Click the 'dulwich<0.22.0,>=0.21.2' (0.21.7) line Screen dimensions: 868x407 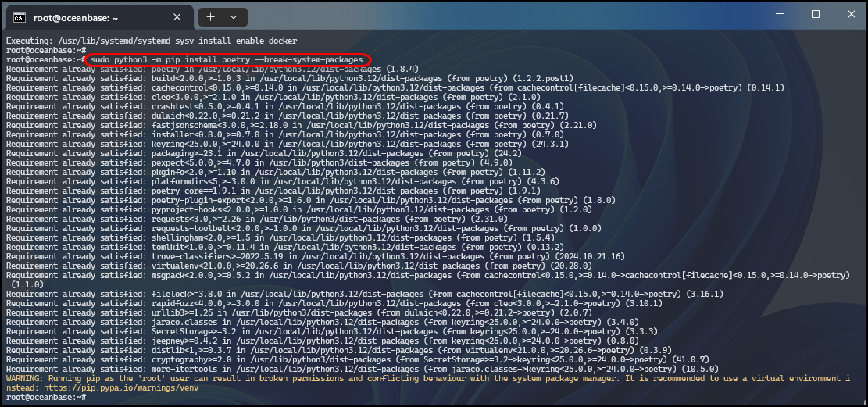[x=288, y=115]
